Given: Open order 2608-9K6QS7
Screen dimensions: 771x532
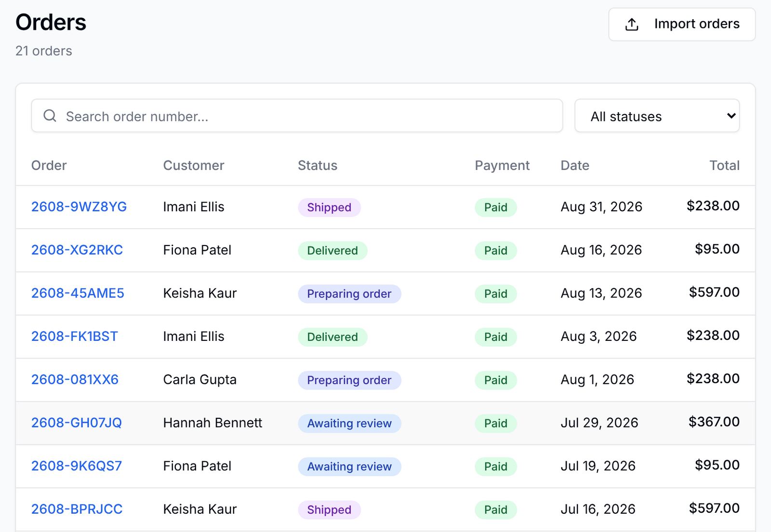Looking at the screenshot, I should tap(77, 466).
